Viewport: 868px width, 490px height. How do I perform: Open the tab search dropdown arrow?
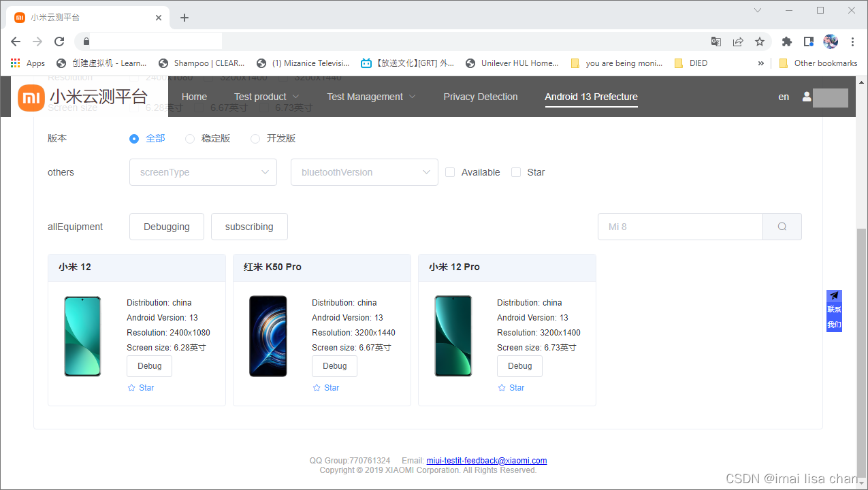coord(758,10)
